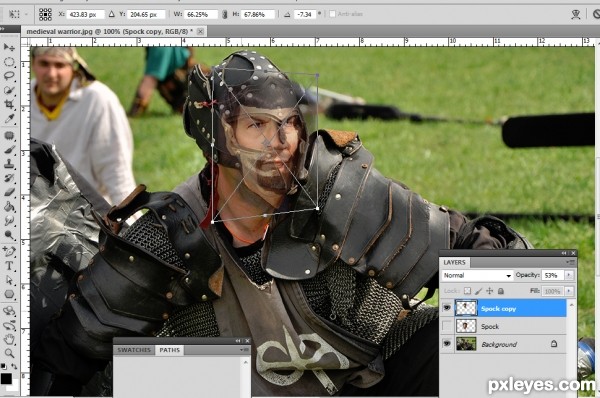The image size is (600, 398).
Task: Show the Spock layer
Action: coord(447,326)
